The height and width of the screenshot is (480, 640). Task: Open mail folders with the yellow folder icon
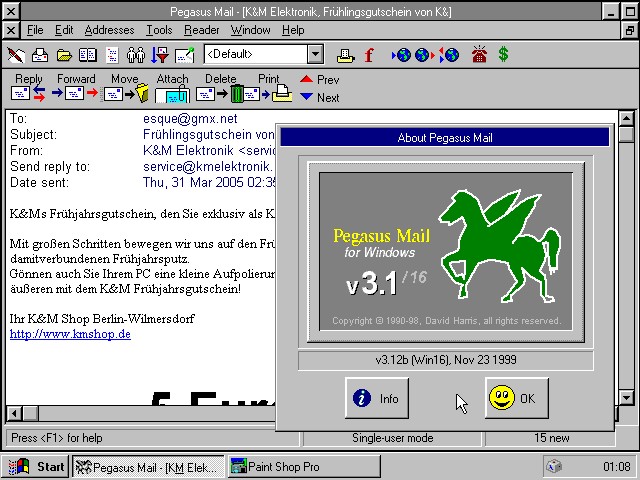point(64,55)
